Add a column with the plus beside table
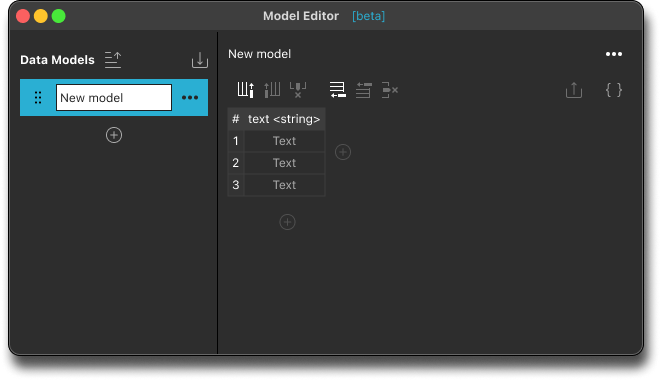Screen dimensions: 660x380 [343, 152]
